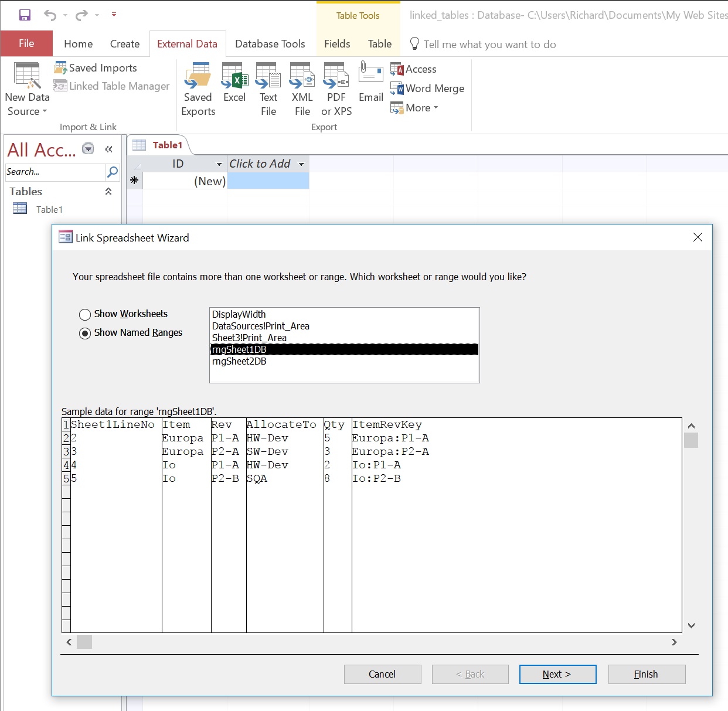Close the Link Spreadsheet Wizard dialog
The width and height of the screenshot is (728, 711).
pyautogui.click(x=698, y=237)
